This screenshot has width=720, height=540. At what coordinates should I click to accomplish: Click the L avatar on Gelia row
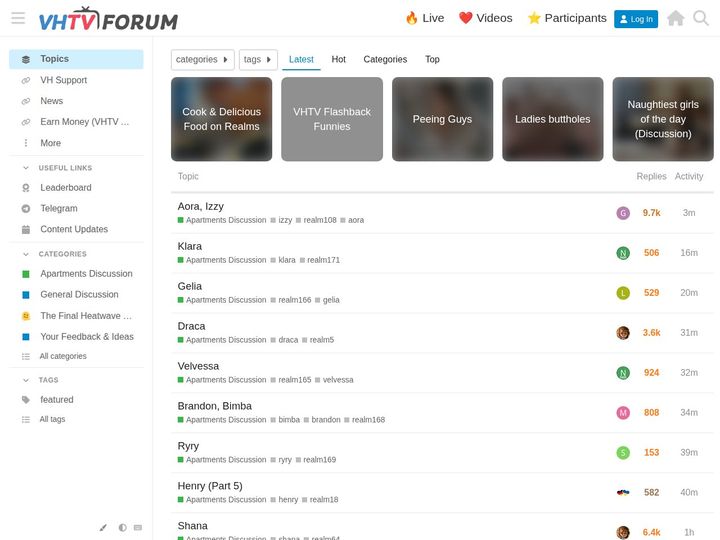(623, 293)
